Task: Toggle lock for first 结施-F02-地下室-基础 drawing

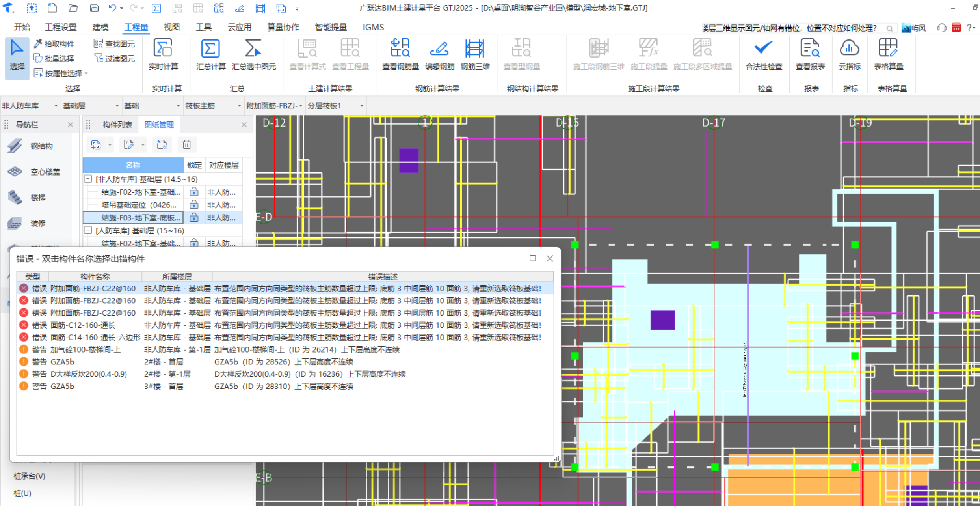Action: 193,192
